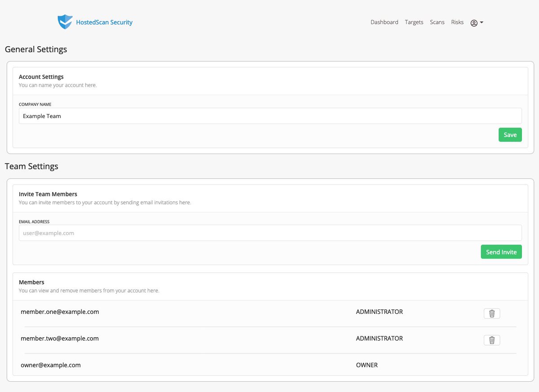Open the Targets page

tap(414, 22)
